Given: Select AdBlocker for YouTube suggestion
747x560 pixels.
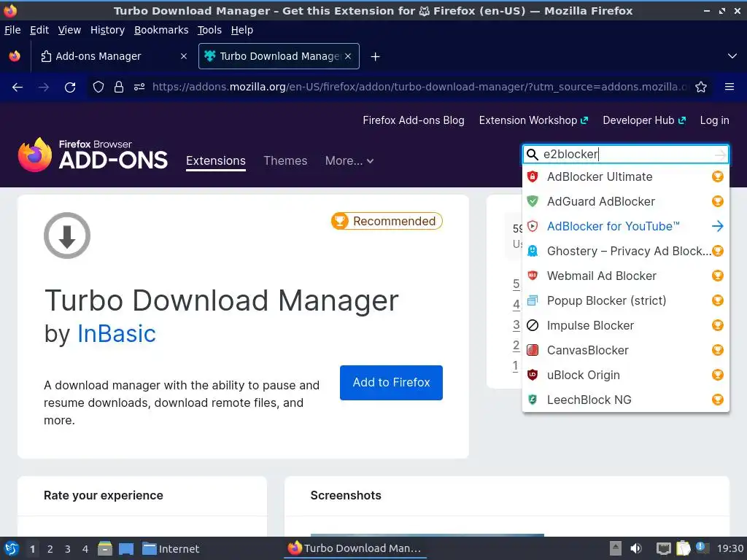Looking at the screenshot, I should [625, 226].
